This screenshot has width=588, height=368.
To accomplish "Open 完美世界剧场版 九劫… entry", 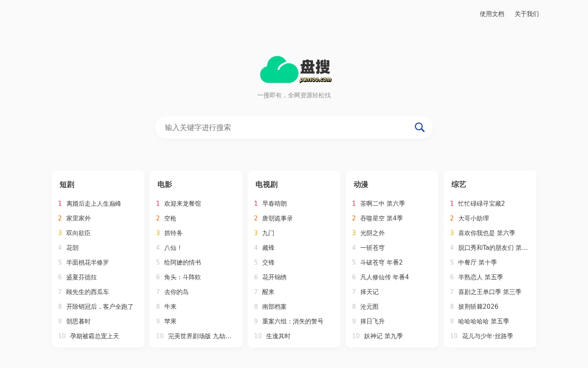I will 200,336.
